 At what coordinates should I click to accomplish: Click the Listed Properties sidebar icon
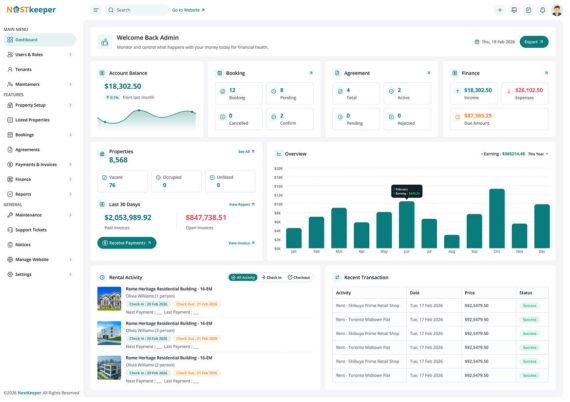10,120
